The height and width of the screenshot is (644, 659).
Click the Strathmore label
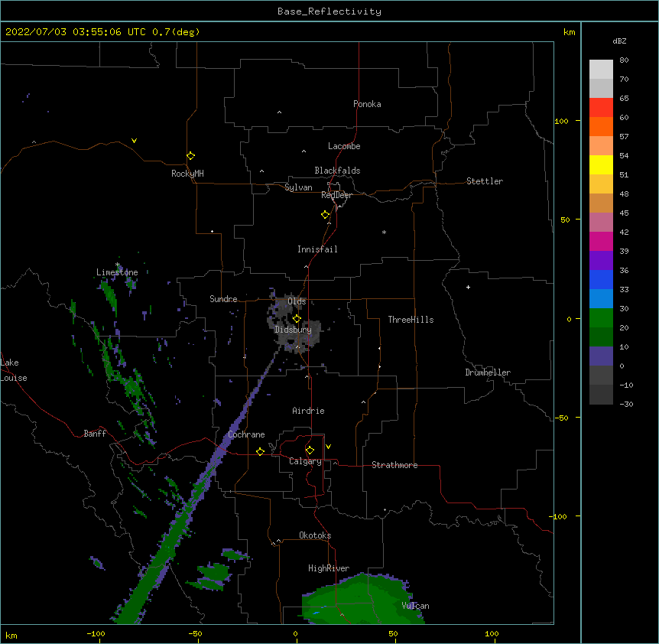(x=394, y=465)
